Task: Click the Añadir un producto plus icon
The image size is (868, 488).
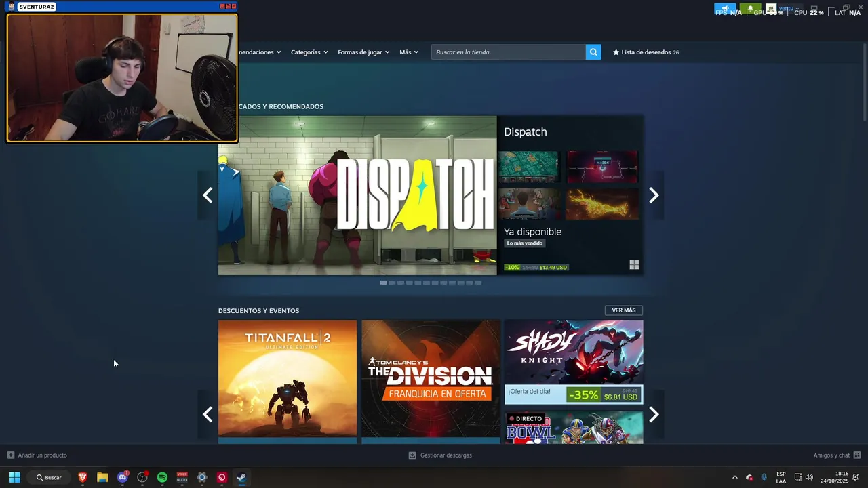Action: [x=10, y=455]
